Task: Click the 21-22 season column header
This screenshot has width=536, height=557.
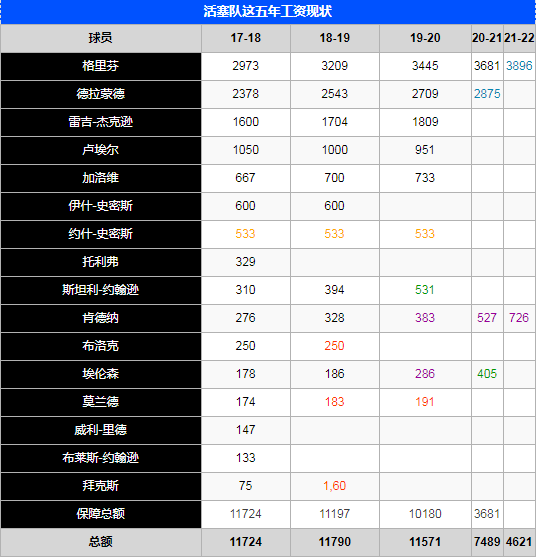Action: pos(519,38)
